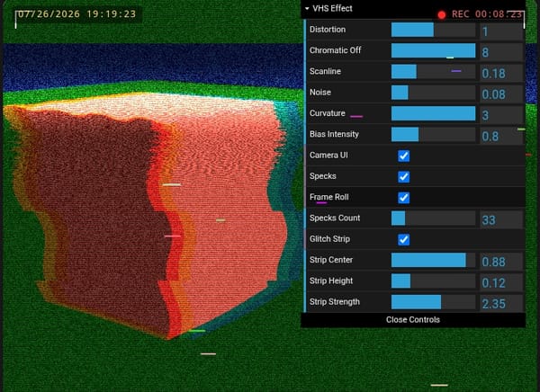Adjust the Curvature slider
Image resolution: width=540 pixels, height=392 pixels.
pos(433,114)
